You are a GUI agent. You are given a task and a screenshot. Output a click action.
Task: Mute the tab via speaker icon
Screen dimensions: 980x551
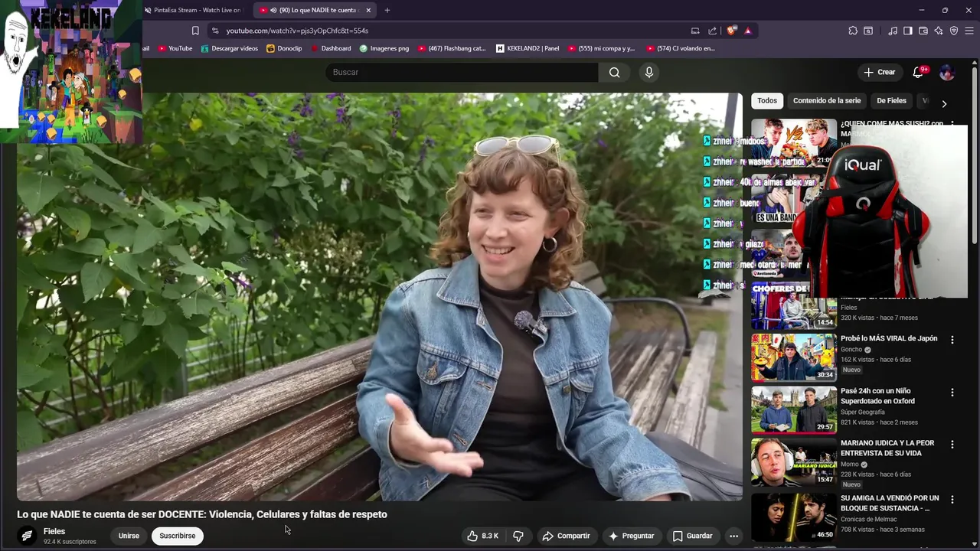pyautogui.click(x=273, y=10)
